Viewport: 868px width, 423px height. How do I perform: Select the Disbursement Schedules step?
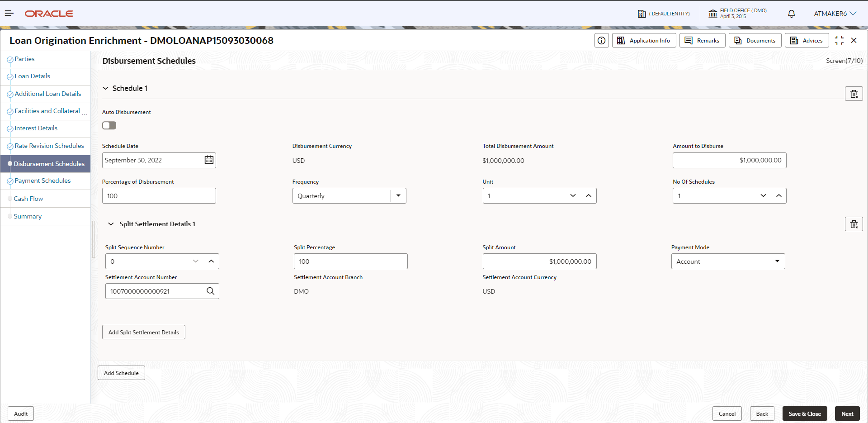45,164
